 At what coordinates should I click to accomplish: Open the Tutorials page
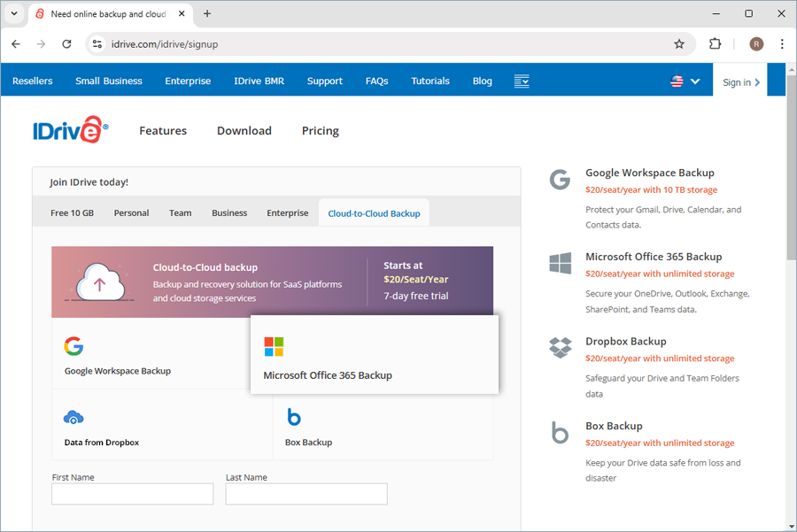[430, 81]
